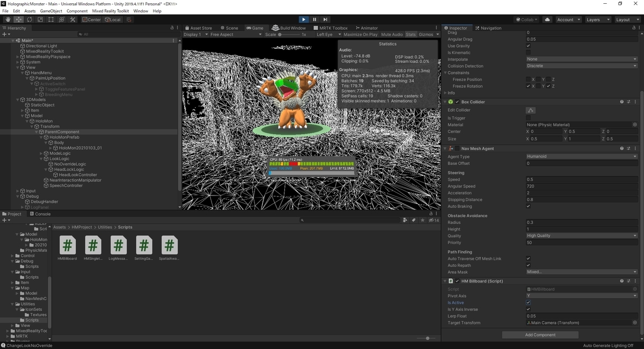Open Pivot Axis dropdown
The image size is (644, 349).
[582, 296]
